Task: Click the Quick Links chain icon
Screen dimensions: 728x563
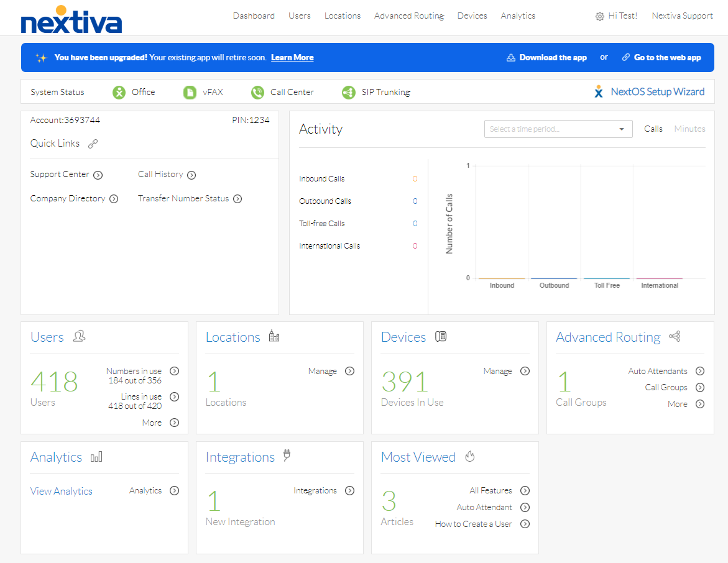Action: tap(93, 144)
